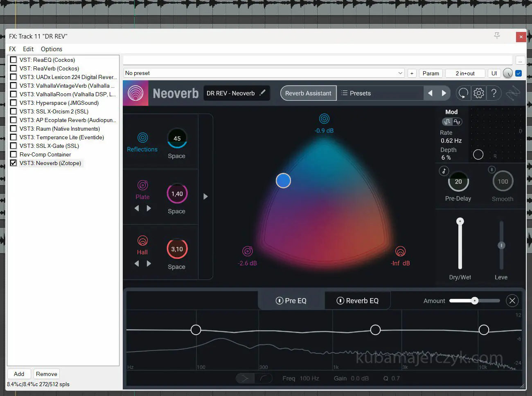This screenshot has height=396, width=532.
Task: Open the Neoverb Presets list
Action: click(356, 93)
